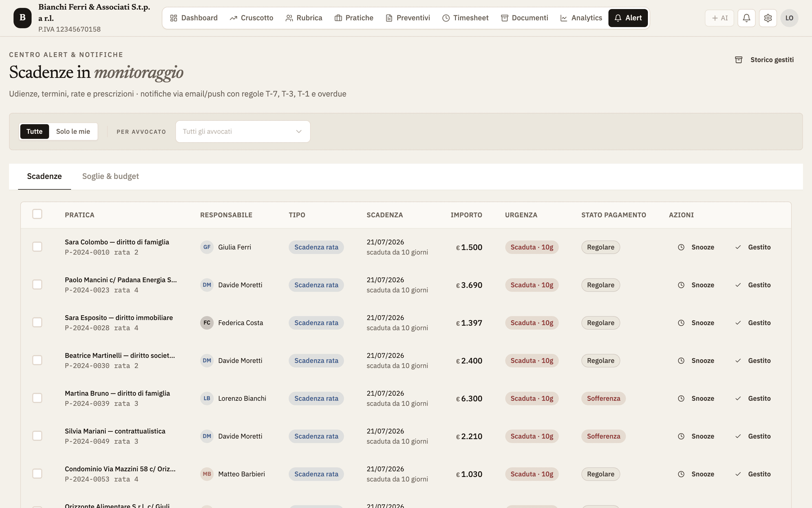
Task: Click LB avatar of Lorenzo Bianchi
Action: point(207,398)
